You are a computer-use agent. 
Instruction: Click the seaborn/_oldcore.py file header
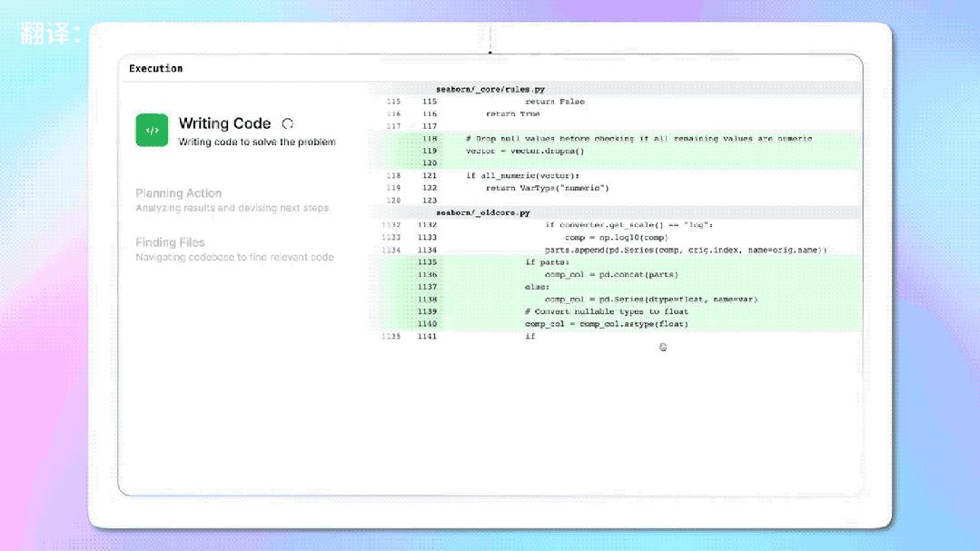click(482, 212)
